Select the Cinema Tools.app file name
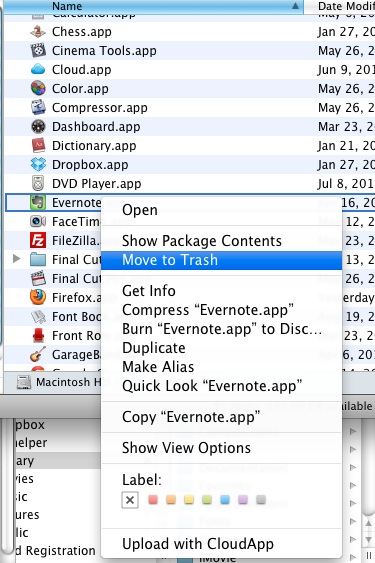The image size is (375, 563). tap(104, 51)
